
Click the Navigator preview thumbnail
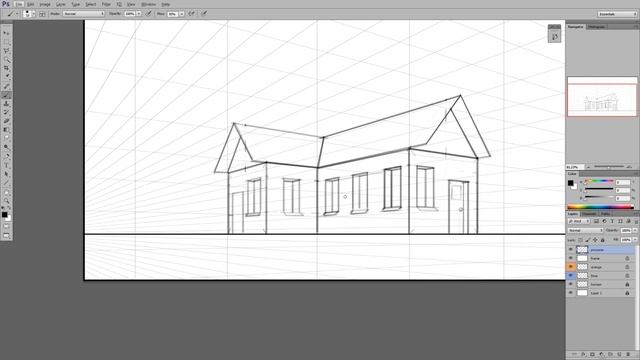[x=602, y=96]
